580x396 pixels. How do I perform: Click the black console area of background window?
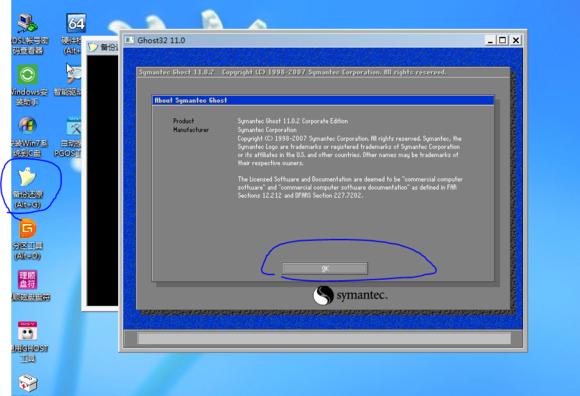point(102,180)
